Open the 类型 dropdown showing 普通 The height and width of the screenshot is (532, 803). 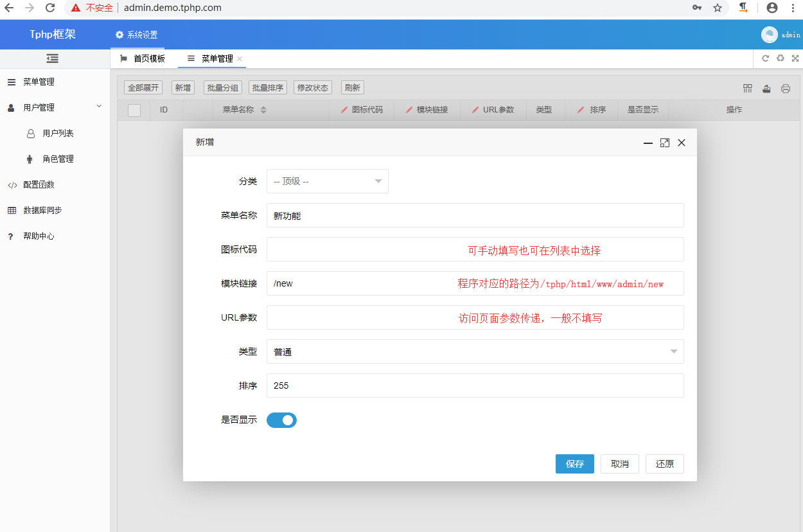pyautogui.click(x=475, y=351)
